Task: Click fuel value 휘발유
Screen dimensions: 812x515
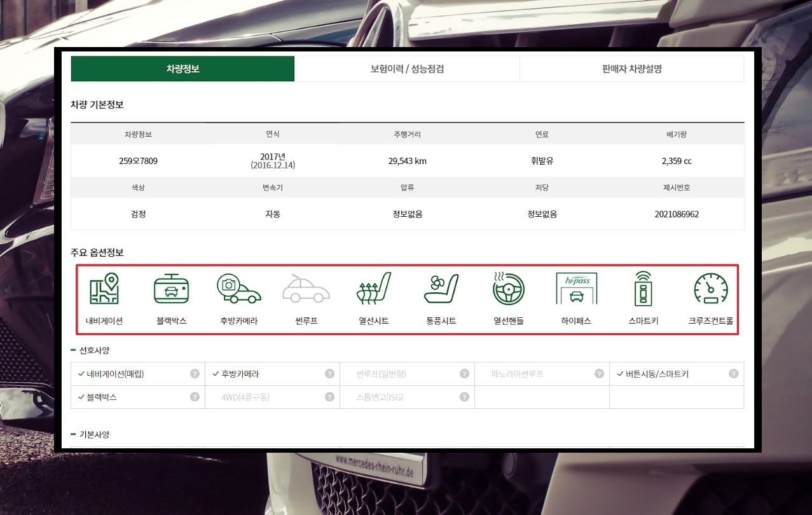Action: pos(542,161)
